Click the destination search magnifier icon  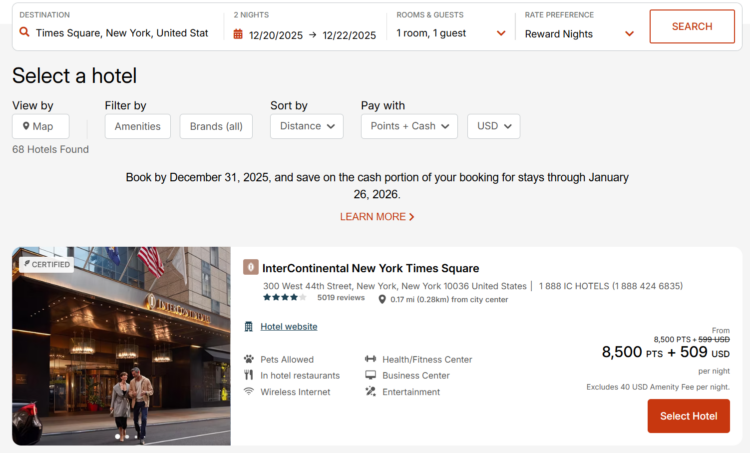coord(24,32)
